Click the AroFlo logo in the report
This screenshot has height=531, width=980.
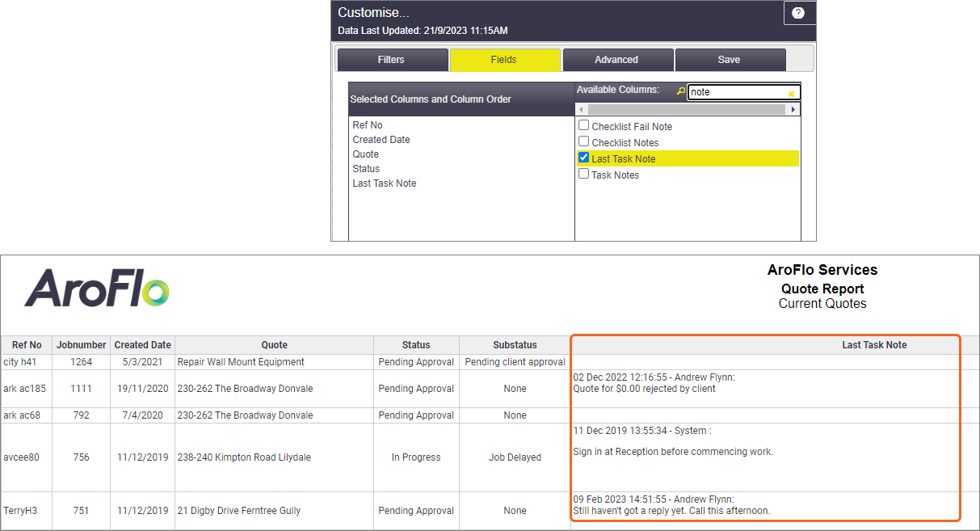(97, 289)
